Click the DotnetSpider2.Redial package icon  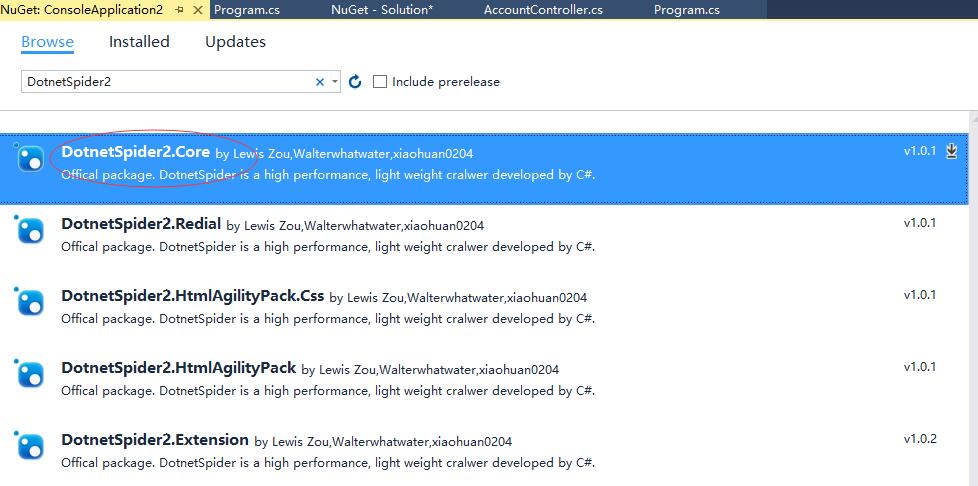coord(29,230)
